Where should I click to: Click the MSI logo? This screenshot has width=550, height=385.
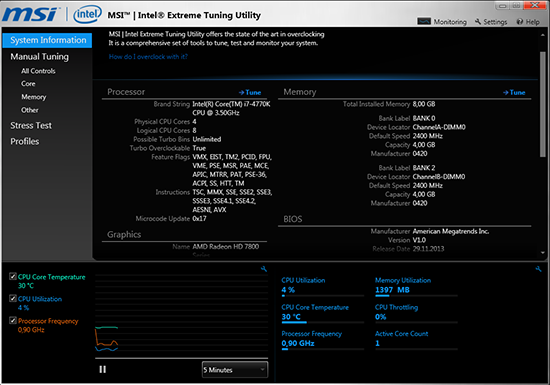(30, 14)
